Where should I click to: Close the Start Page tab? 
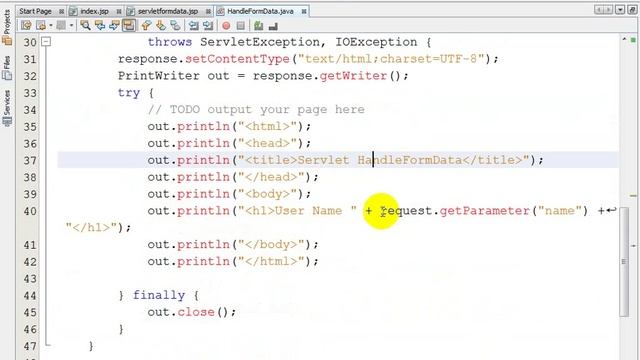(x=61, y=11)
